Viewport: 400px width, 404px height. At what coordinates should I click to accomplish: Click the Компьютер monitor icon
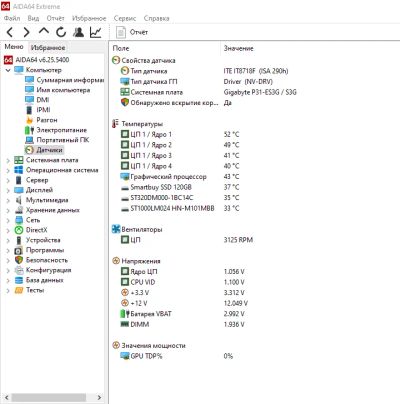[19, 70]
